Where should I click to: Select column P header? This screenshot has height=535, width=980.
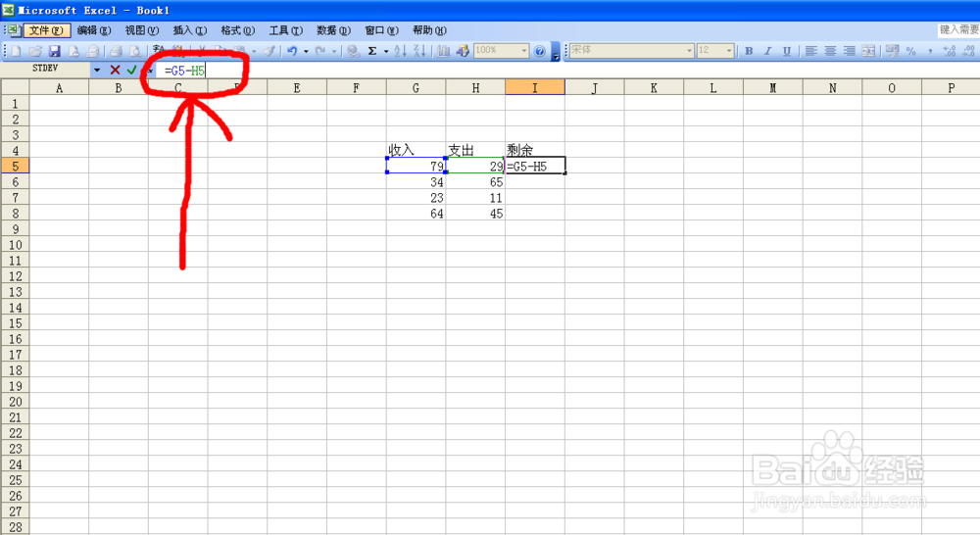951,87
